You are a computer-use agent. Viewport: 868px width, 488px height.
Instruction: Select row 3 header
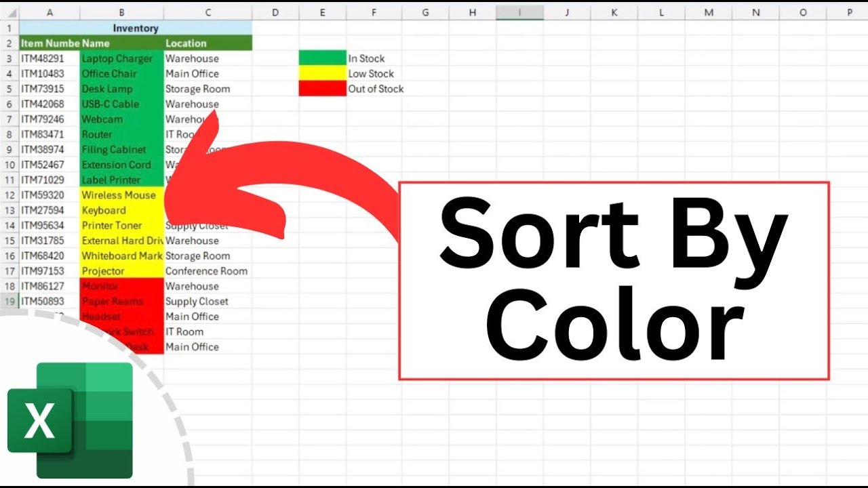(9, 58)
